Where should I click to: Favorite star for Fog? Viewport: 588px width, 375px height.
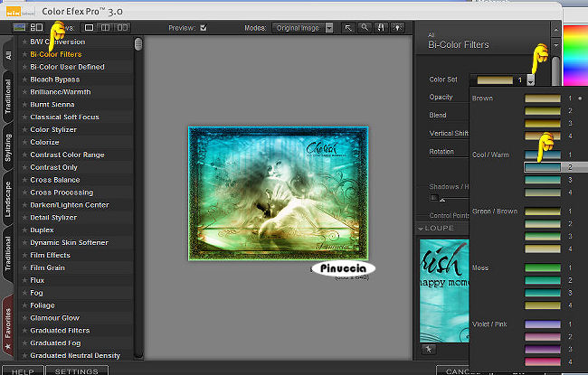coord(24,293)
